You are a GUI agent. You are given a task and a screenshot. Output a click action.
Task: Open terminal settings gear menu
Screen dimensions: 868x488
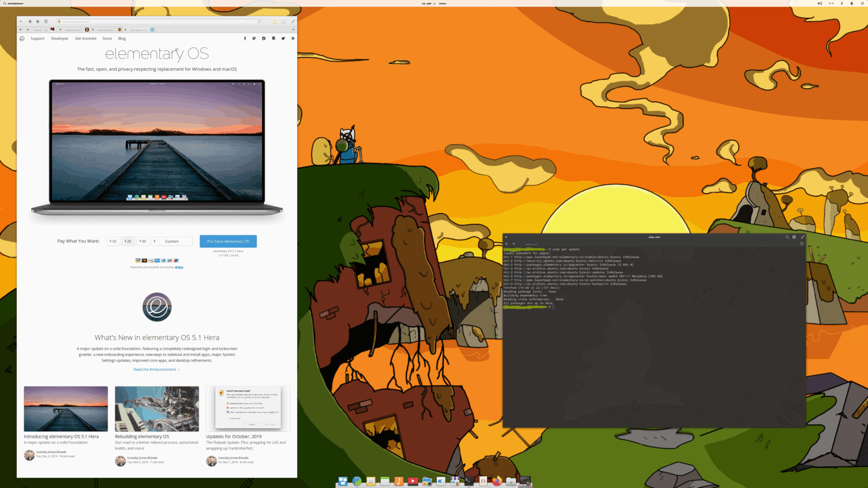pos(794,237)
